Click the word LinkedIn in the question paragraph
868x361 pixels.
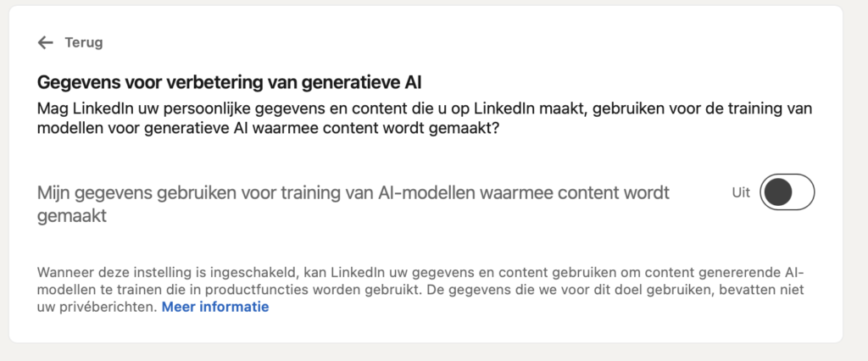[x=99, y=110]
